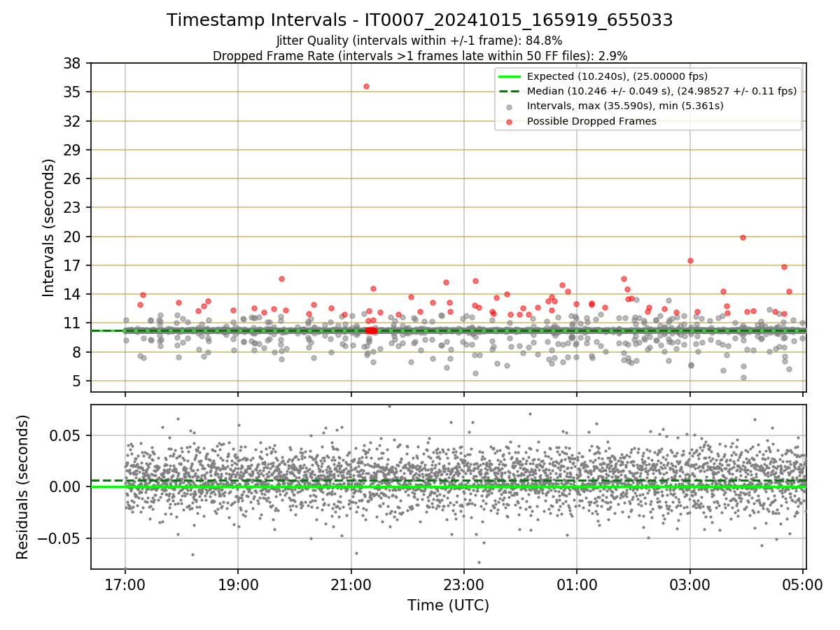The image size is (840, 630).
Task: Click the 'Time (UTC)' axis label
Action: tap(448, 605)
